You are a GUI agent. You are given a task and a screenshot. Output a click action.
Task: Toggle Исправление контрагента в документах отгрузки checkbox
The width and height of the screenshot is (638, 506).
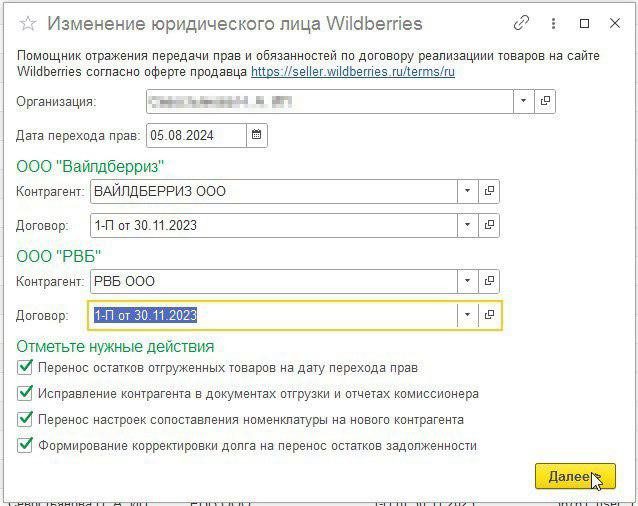(x=25, y=394)
